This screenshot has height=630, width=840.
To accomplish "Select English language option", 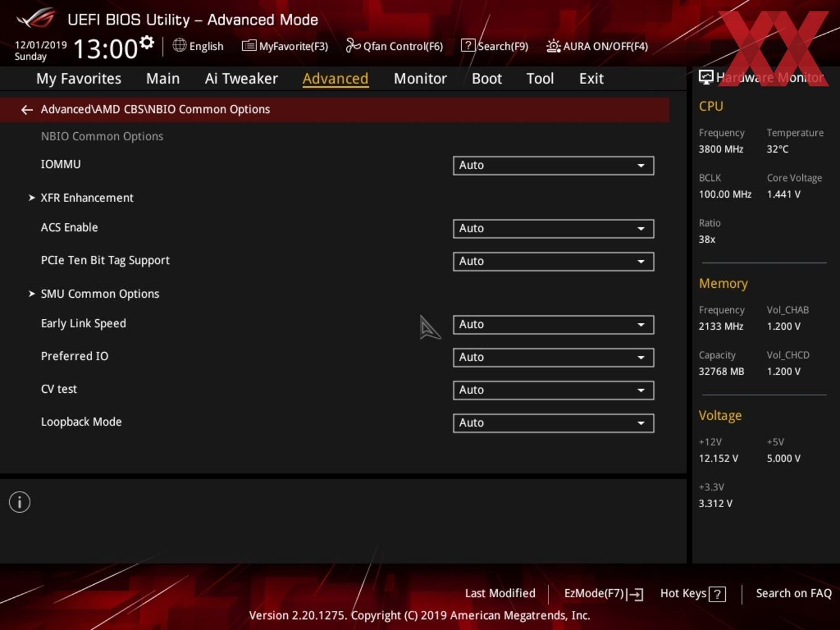I will (206, 46).
